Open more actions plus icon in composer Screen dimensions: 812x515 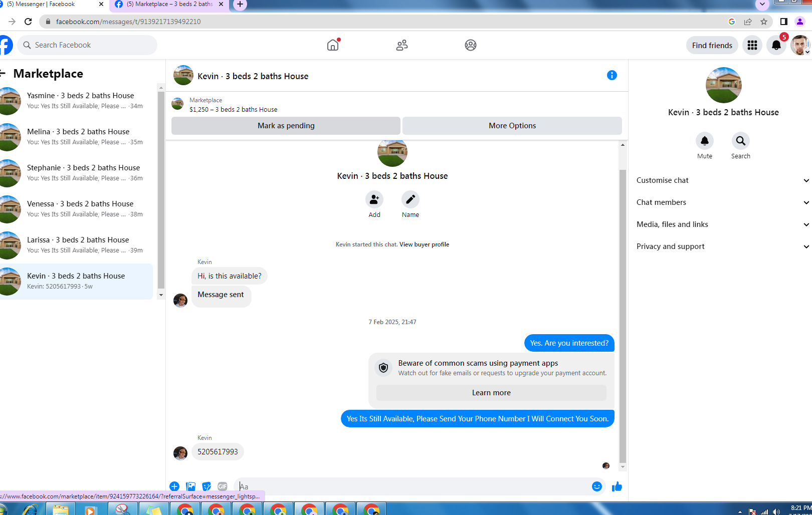pyautogui.click(x=174, y=486)
